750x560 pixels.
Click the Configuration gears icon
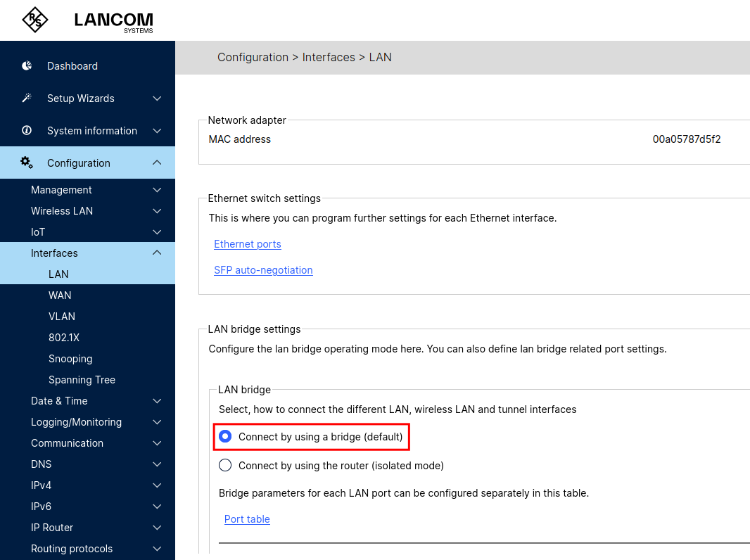27,163
